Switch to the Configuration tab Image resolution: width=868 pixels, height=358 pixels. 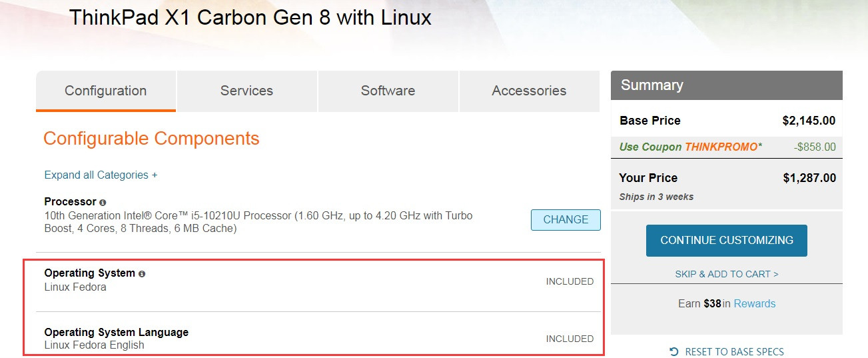click(106, 91)
